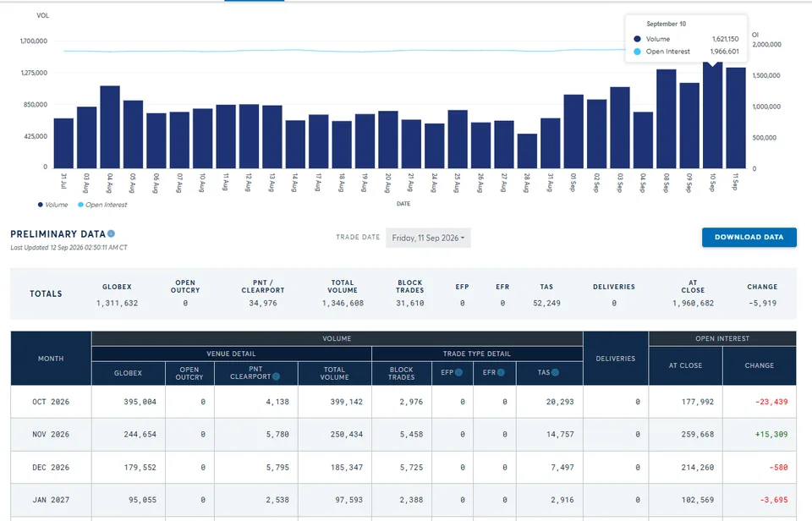812x521 pixels.
Task: Click the OPEN INTEREST group header
Action: tap(722, 338)
